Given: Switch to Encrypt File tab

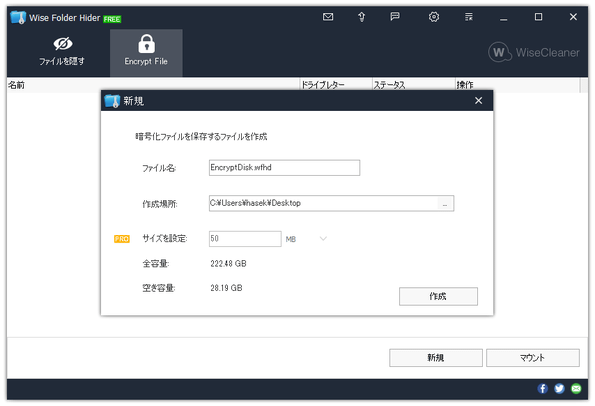Looking at the screenshot, I should (146, 53).
